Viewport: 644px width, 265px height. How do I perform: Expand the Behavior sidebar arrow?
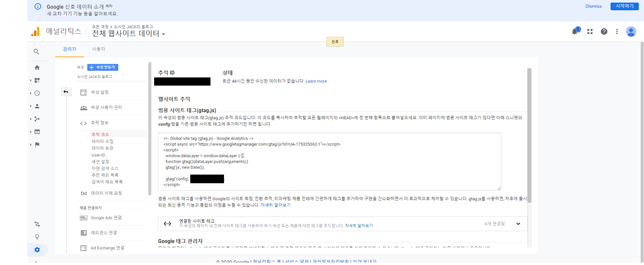pos(31,132)
